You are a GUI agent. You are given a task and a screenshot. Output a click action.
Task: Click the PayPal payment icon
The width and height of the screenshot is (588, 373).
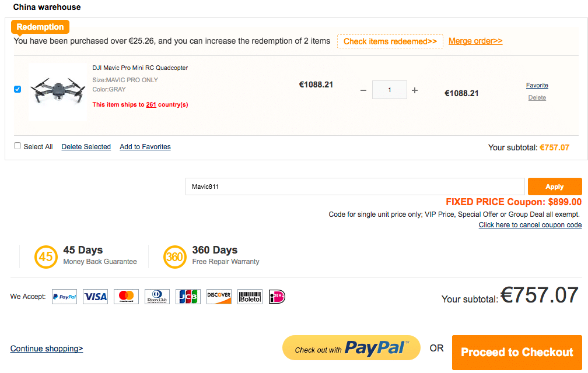pyautogui.click(x=65, y=297)
